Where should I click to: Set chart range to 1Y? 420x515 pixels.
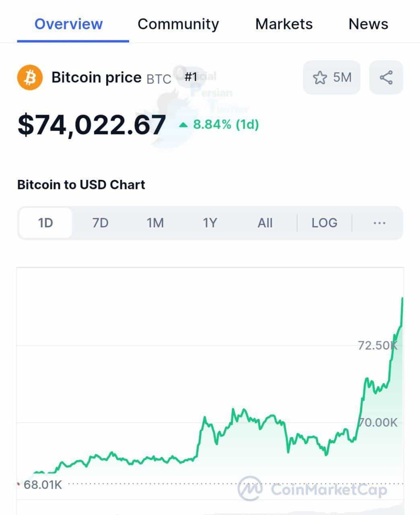tap(210, 223)
